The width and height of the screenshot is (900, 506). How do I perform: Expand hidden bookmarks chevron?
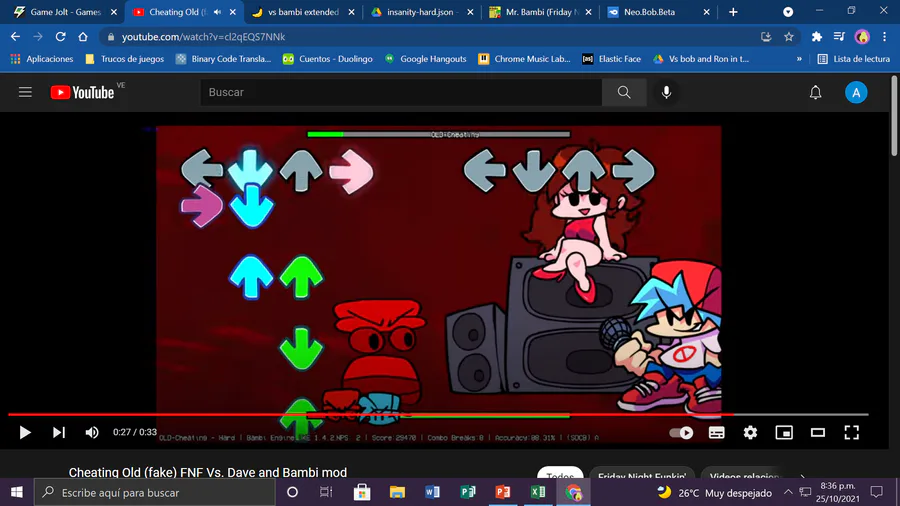coord(799,59)
